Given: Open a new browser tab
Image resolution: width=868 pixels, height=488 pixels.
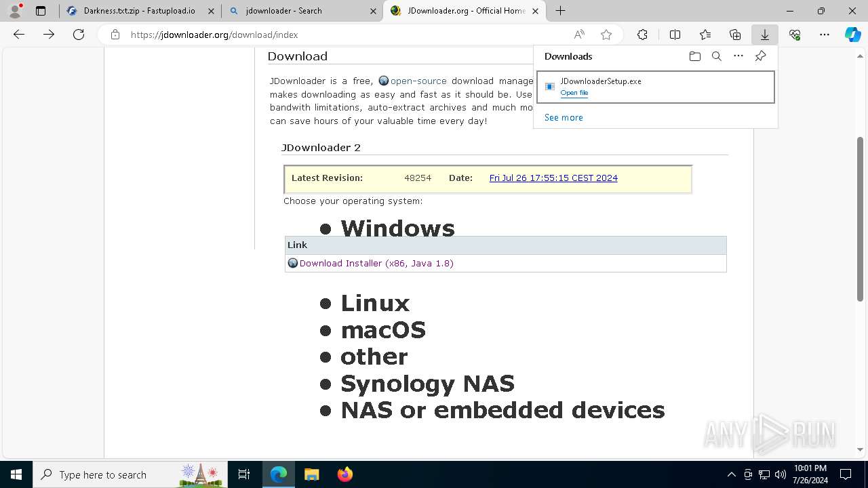Looking at the screenshot, I should tap(561, 11).
